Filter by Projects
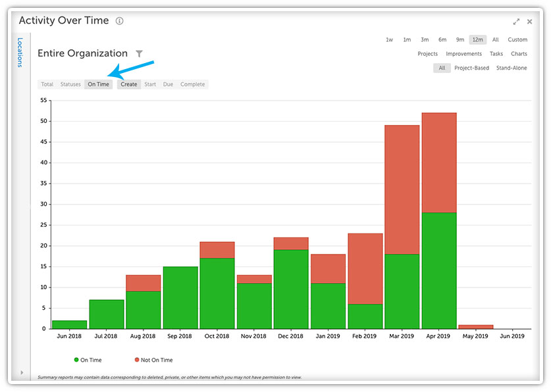551x392 pixels. tap(428, 54)
